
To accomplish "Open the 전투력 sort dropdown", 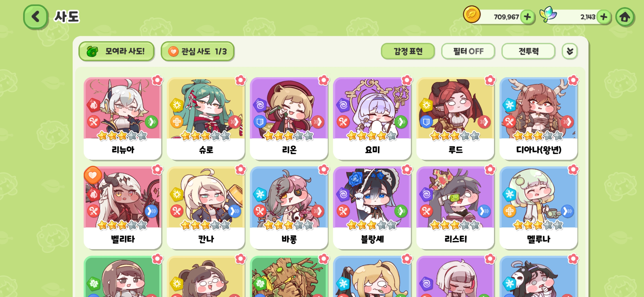I will coord(528,51).
